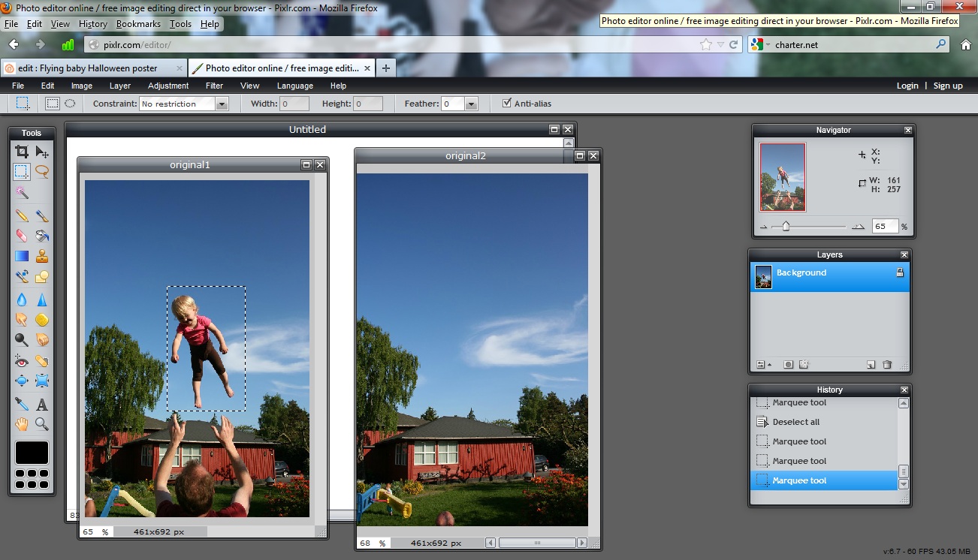The width and height of the screenshot is (978, 560).
Task: Open the Adjustment menu
Action: click(x=168, y=86)
